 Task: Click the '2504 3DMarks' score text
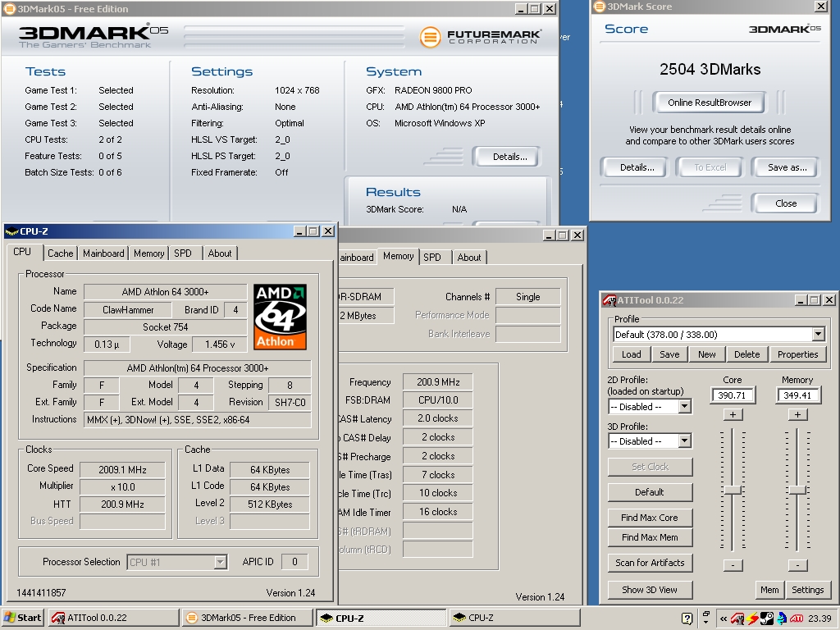(710, 69)
